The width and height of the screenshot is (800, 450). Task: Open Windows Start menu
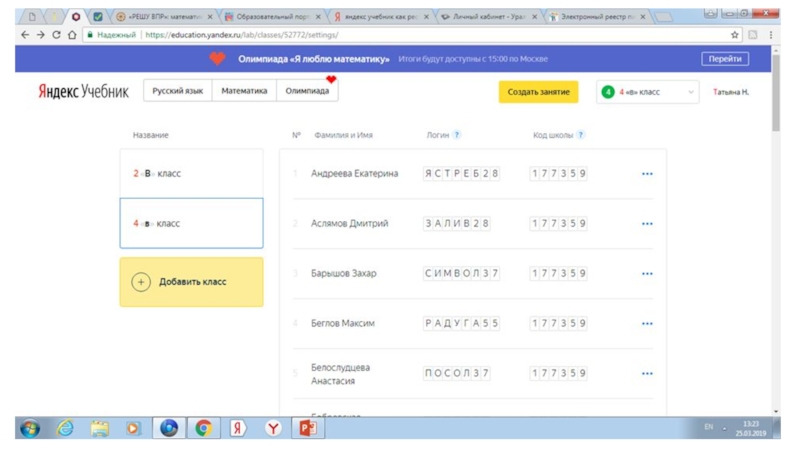(30, 428)
